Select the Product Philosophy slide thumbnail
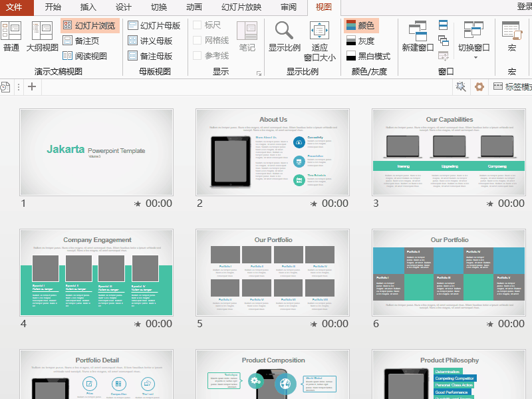 (x=448, y=374)
